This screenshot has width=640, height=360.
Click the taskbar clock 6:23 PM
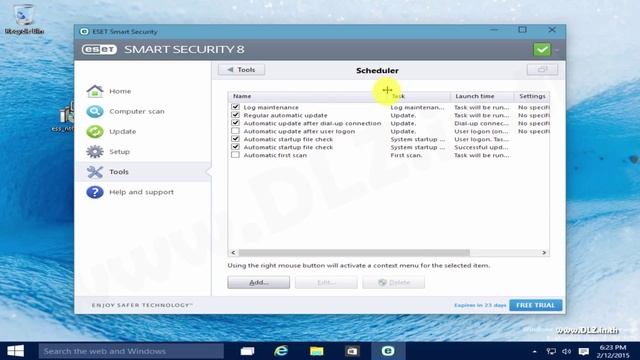pyautogui.click(x=613, y=347)
